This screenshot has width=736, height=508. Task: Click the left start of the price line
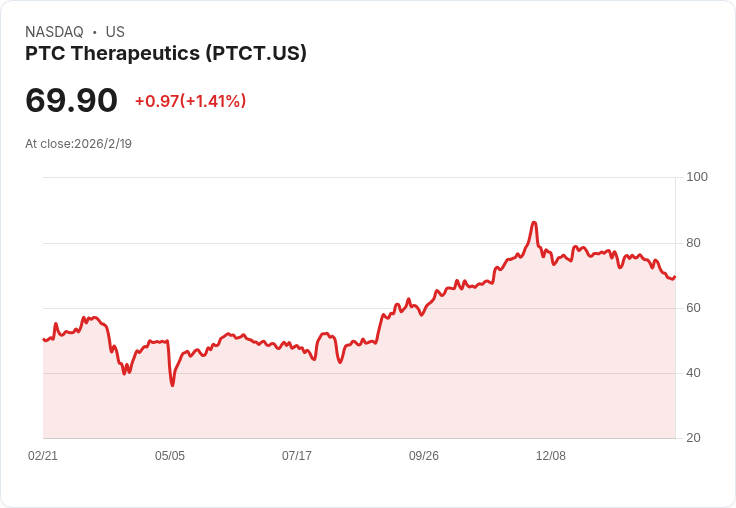point(43,340)
